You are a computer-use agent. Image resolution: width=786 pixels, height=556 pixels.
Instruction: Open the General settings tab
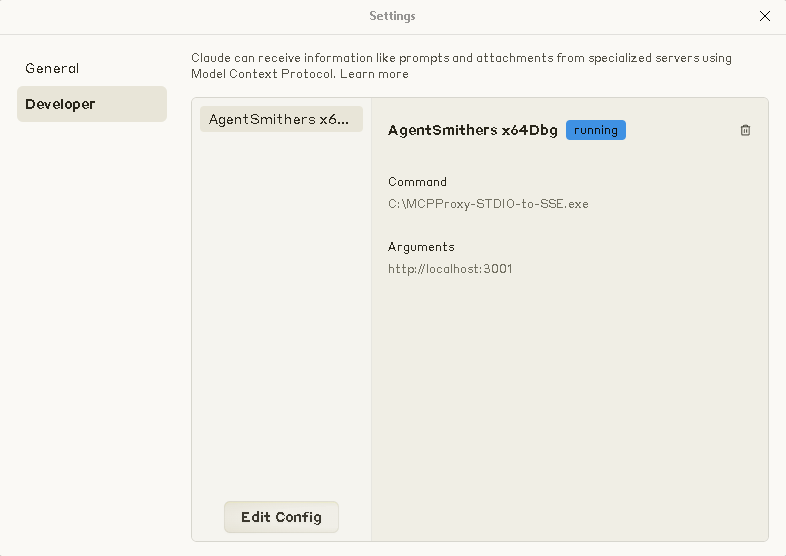(x=92, y=68)
